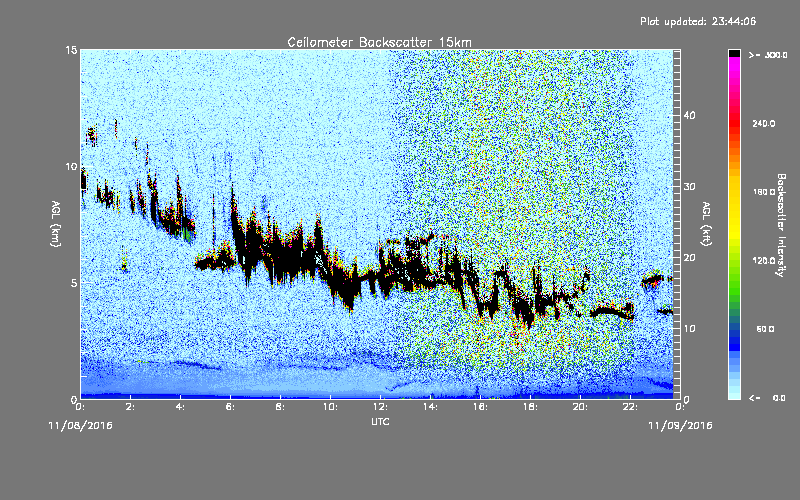Click the 20 kft tick label on right axis
Image resolution: width=800 pixels, height=500 pixels.
coord(689,258)
